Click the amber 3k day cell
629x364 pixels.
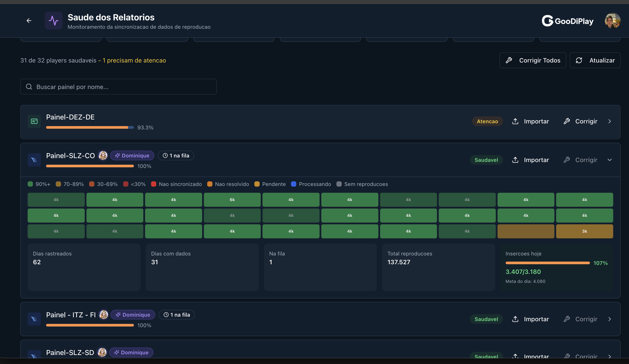[x=584, y=231]
